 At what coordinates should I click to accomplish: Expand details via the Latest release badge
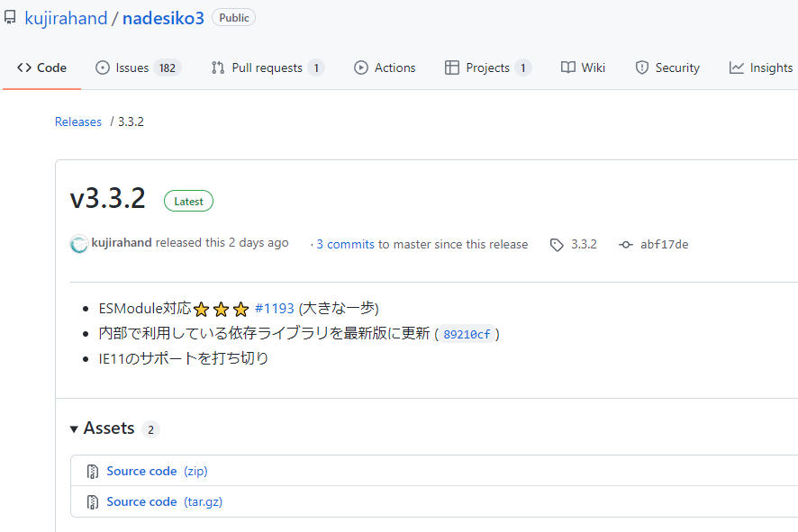point(188,201)
